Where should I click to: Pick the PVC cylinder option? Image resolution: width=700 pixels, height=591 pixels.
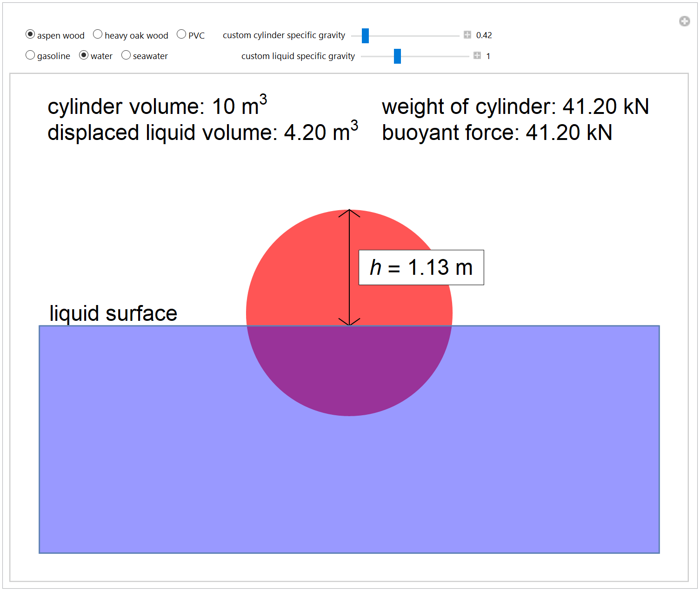pyautogui.click(x=181, y=34)
